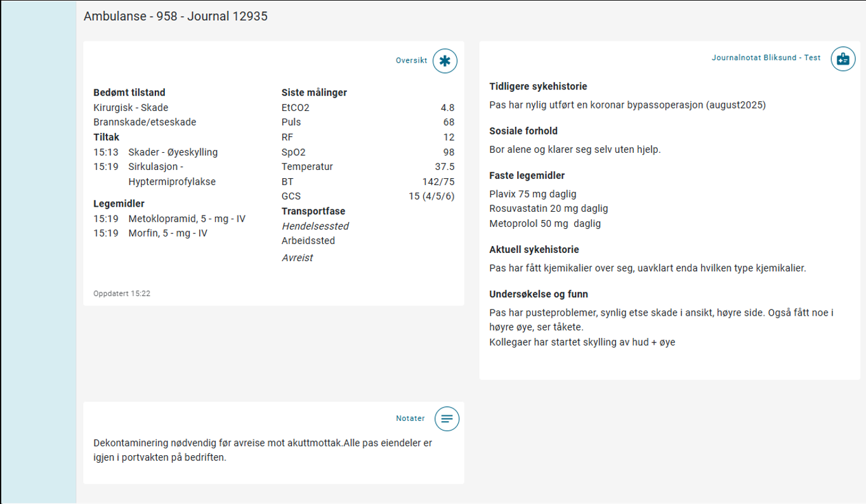Click the Notater panel label

click(x=410, y=418)
